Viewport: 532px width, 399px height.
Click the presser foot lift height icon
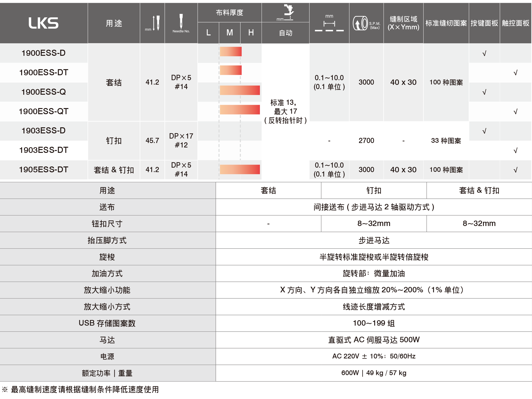pyautogui.click(x=285, y=12)
